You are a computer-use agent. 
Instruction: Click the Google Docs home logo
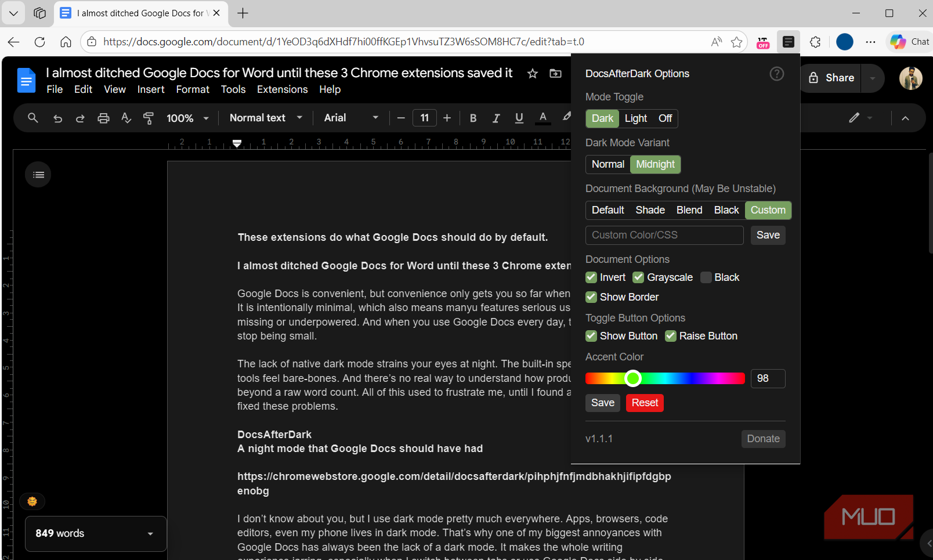26,81
